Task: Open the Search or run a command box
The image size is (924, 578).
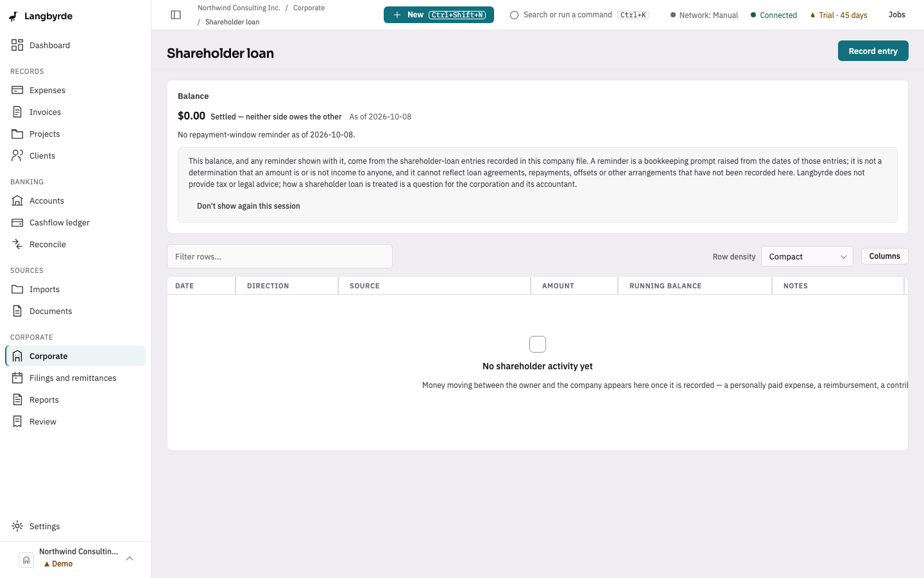Action: click(x=579, y=15)
